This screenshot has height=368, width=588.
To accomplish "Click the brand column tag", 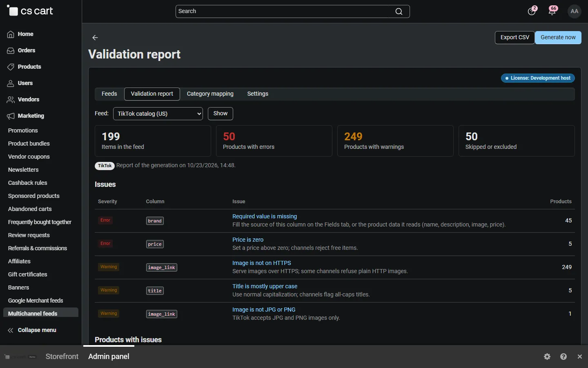I will coord(155,221).
